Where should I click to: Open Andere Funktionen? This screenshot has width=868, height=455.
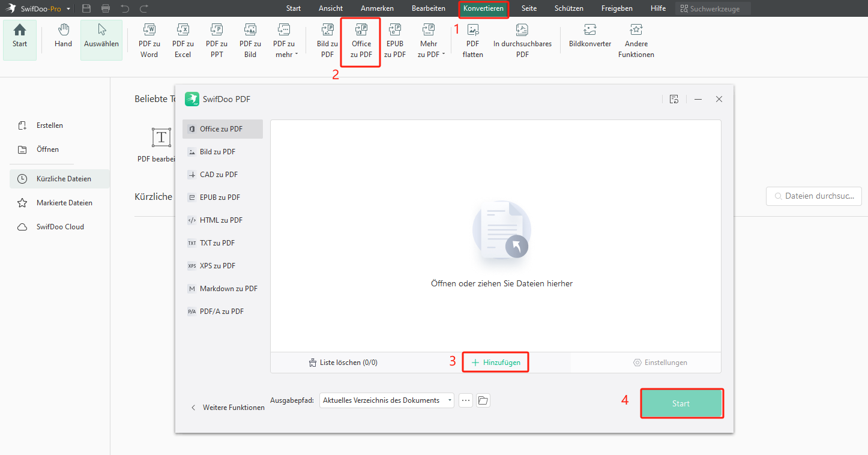click(x=636, y=41)
